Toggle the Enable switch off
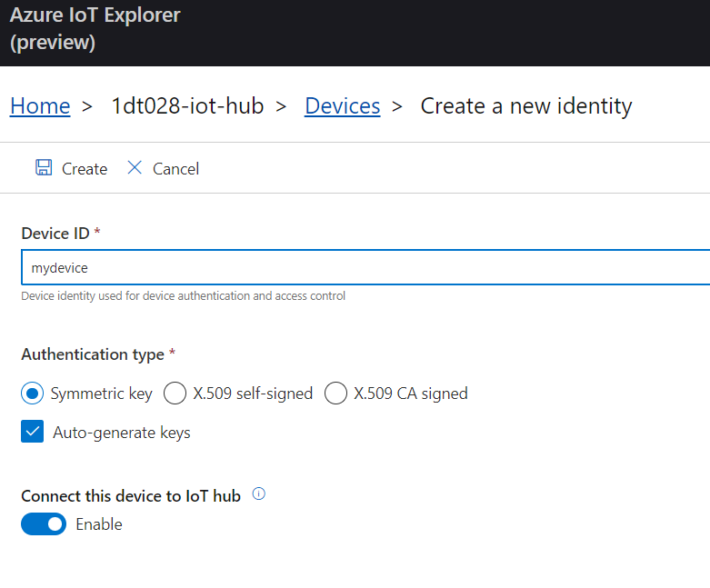Screen dimensions: 710x588 tap(44, 524)
